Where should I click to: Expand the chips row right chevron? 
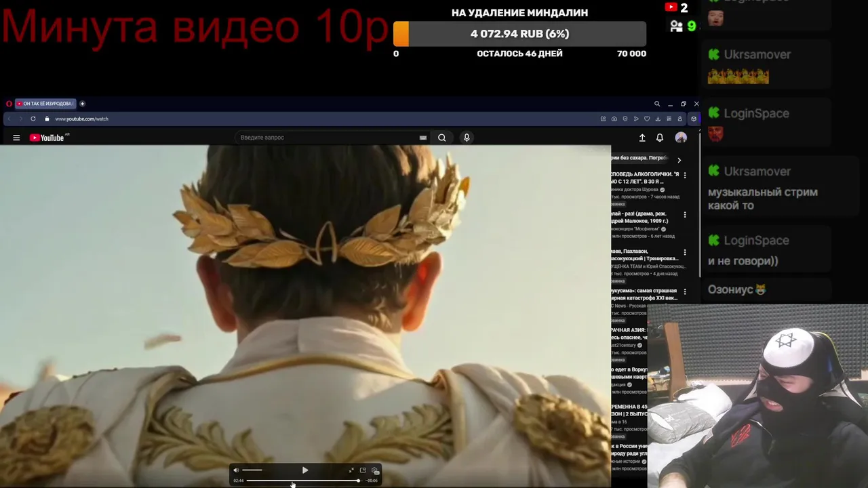click(679, 160)
